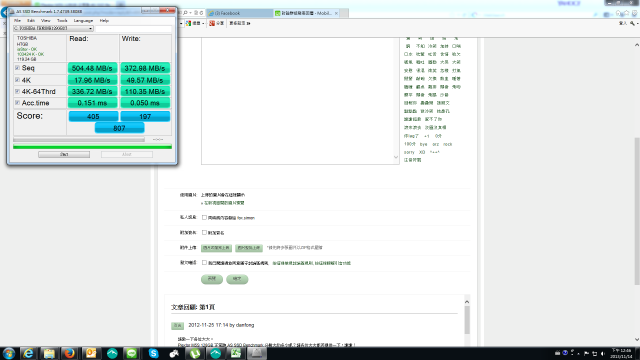
Task: Click the browser tools gear icon
Action: 635,13
